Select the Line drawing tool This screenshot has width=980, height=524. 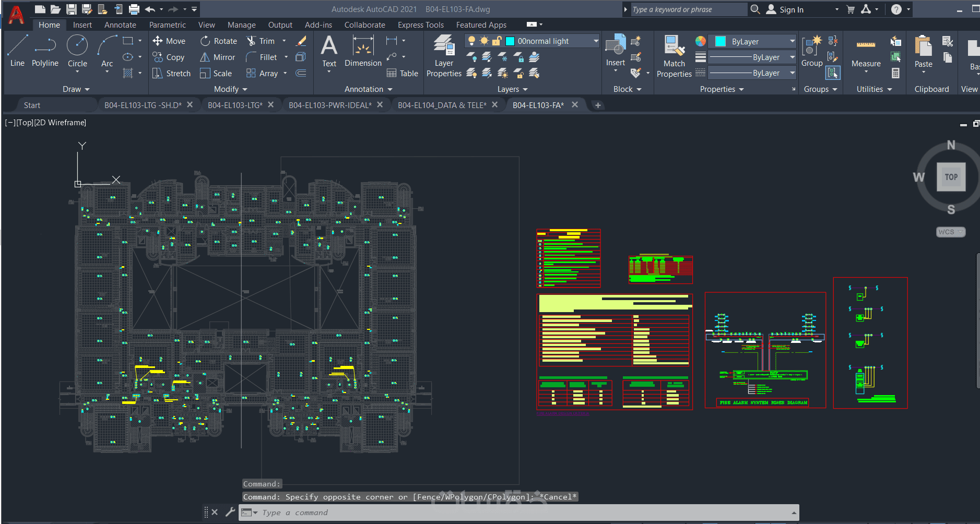(17, 51)
